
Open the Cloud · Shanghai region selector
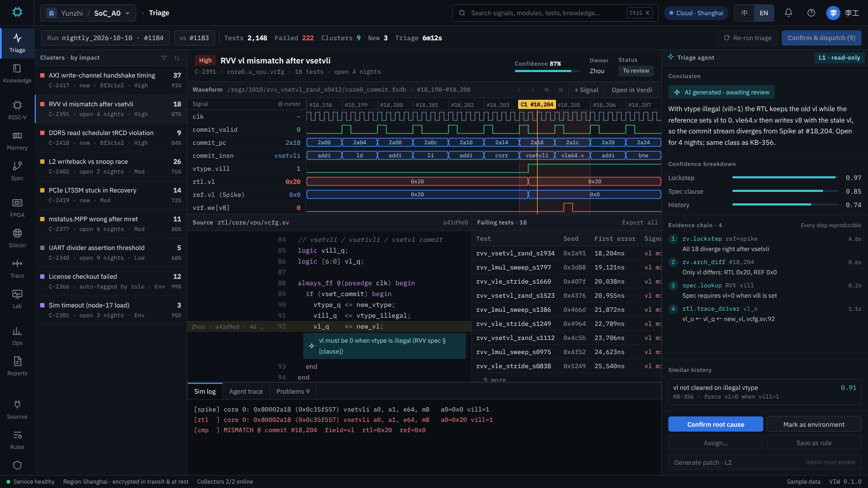697,13
